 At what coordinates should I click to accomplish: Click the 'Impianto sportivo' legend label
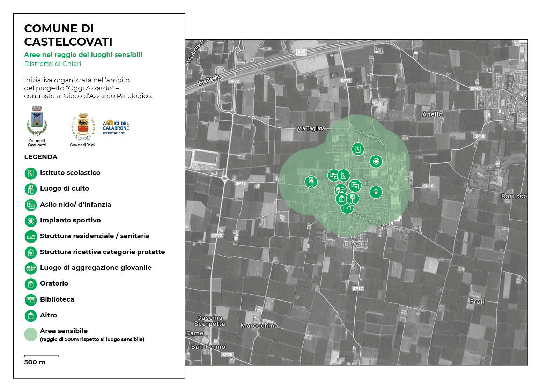71,220
